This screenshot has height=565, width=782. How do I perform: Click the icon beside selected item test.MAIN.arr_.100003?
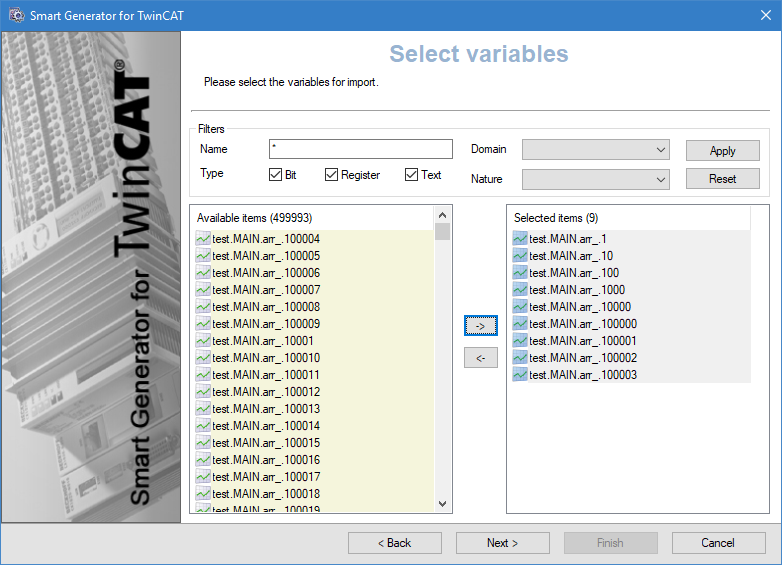pos(519,375)
